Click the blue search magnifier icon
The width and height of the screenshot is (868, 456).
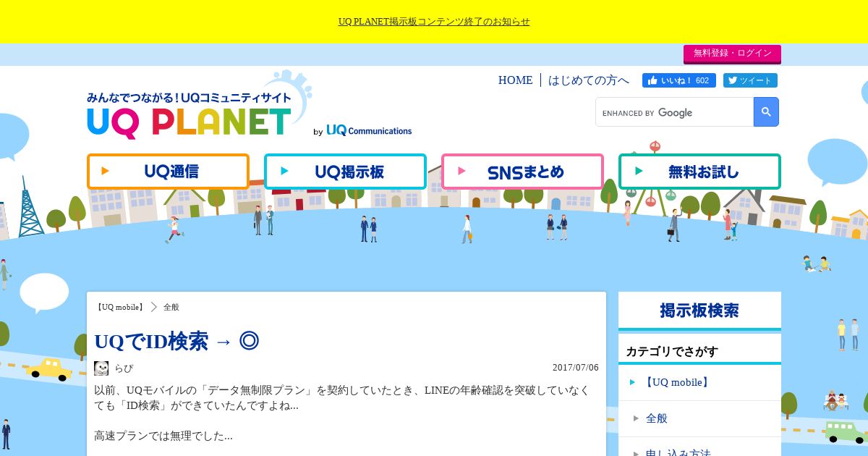(766, 112)
